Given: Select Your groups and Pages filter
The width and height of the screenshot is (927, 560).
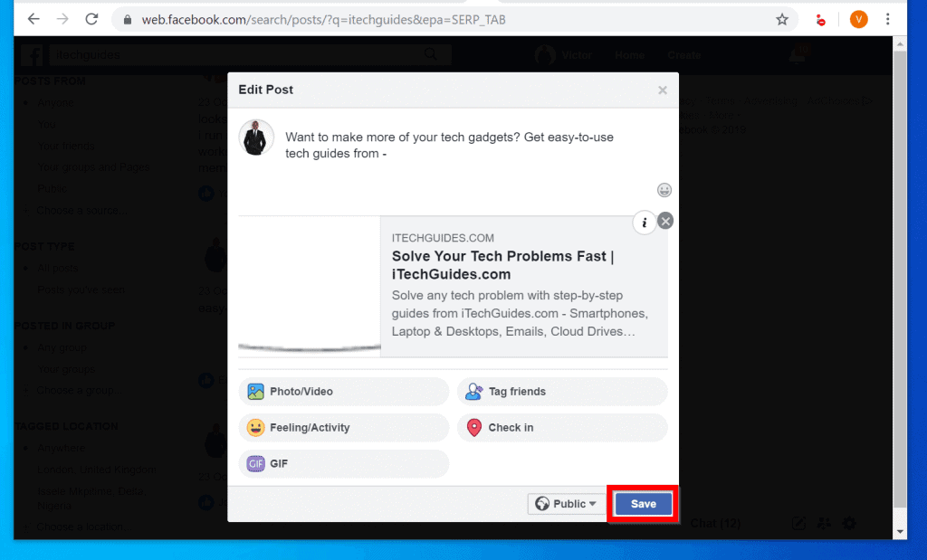Looking at the screenshot, I should 93,167.
